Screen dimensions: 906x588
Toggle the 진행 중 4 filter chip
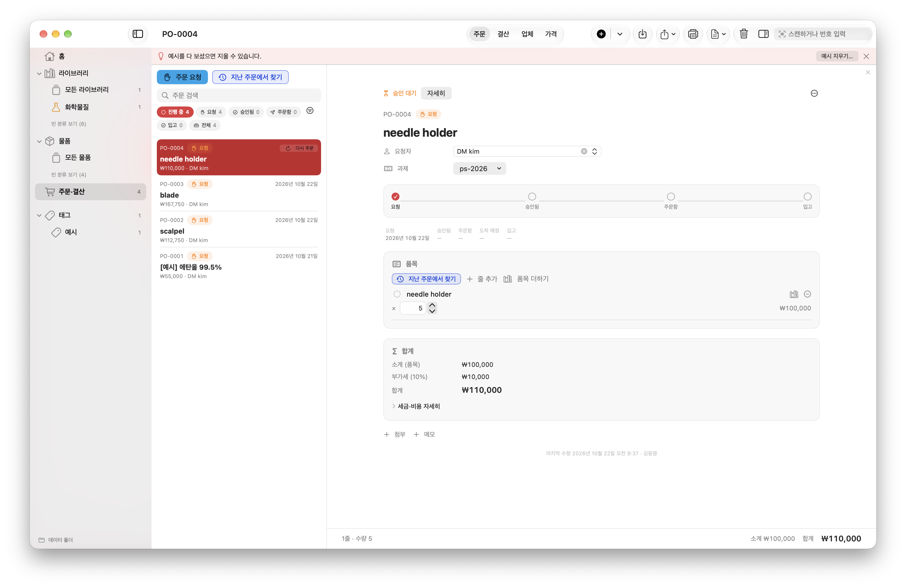point(175,112)
